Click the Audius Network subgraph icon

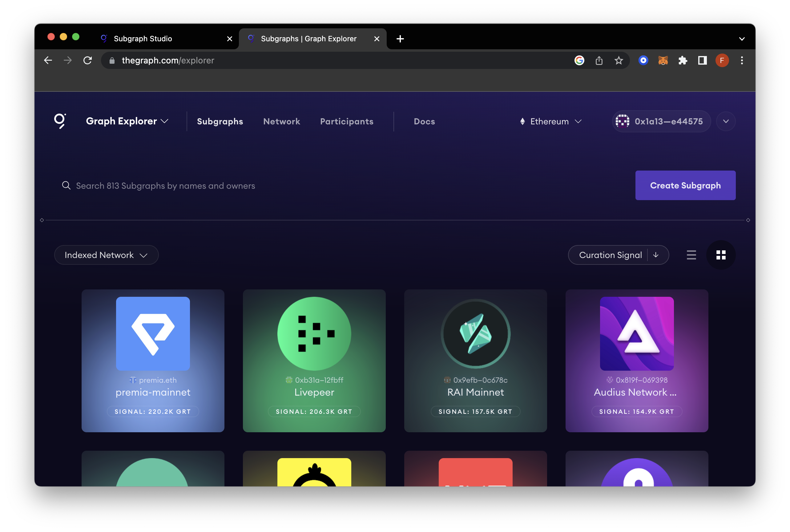(636, 334)
